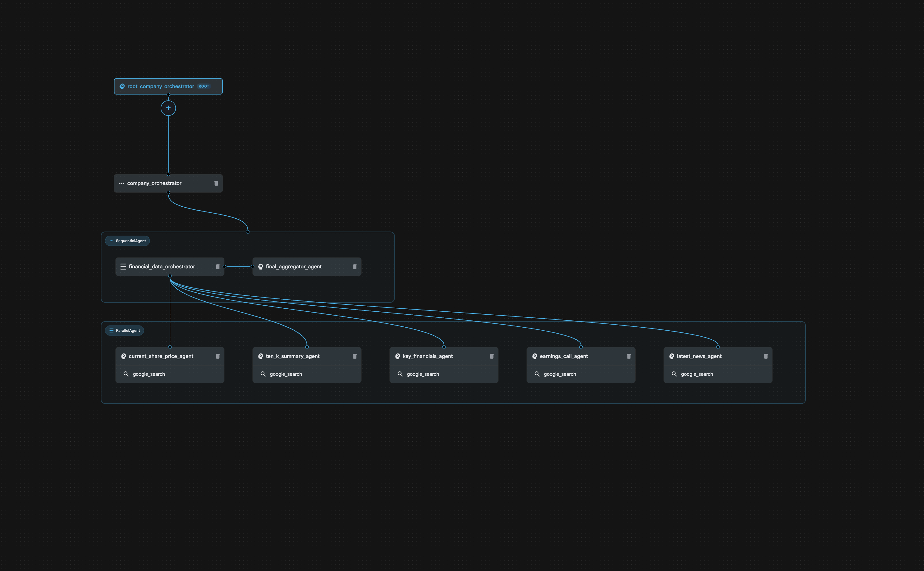The height and width of the screenshot is (571, 924).
Task: Click the SequentialAgent group label
Action: point(127,241)
